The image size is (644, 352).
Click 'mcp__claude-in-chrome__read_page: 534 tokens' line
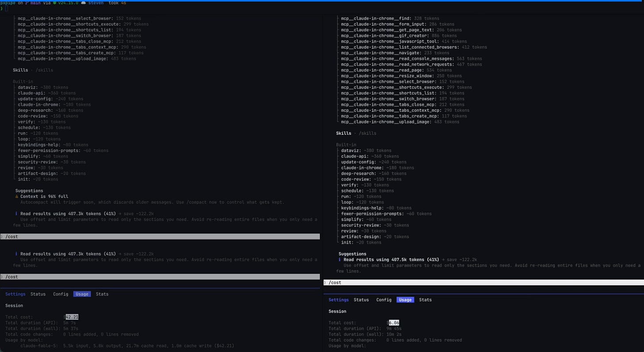tap(396, 70)
